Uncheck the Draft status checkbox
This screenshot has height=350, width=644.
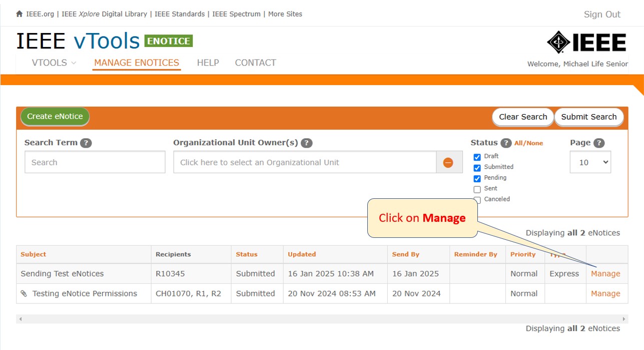(x=477, y=157)
